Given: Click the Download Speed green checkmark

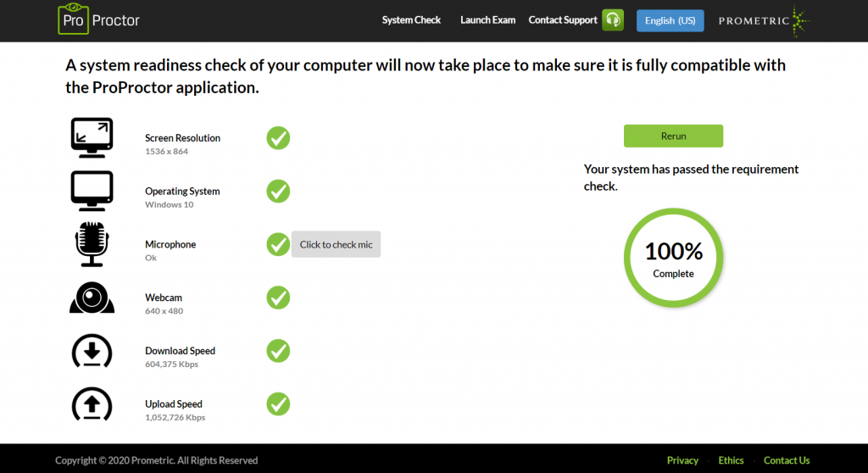Looking at the screenshot, I should click(x=278, y=351).
